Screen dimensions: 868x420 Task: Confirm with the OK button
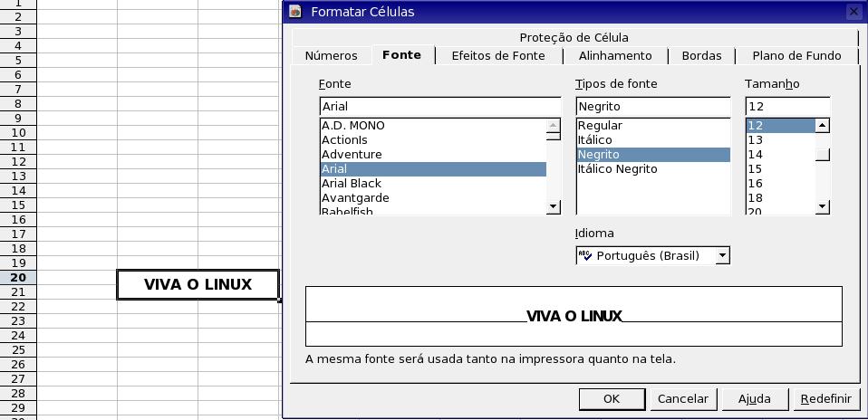point(612,399)
